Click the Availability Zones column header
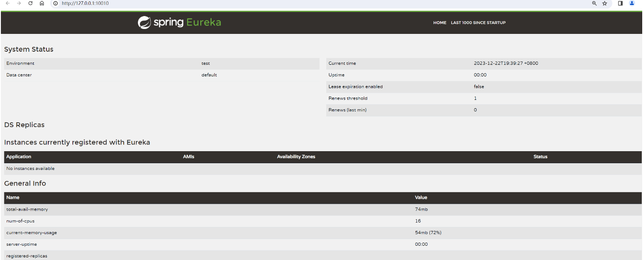Image resolution: width=644 pixels, height=260 pixels. pyautogui.click(x=296, y=157)
